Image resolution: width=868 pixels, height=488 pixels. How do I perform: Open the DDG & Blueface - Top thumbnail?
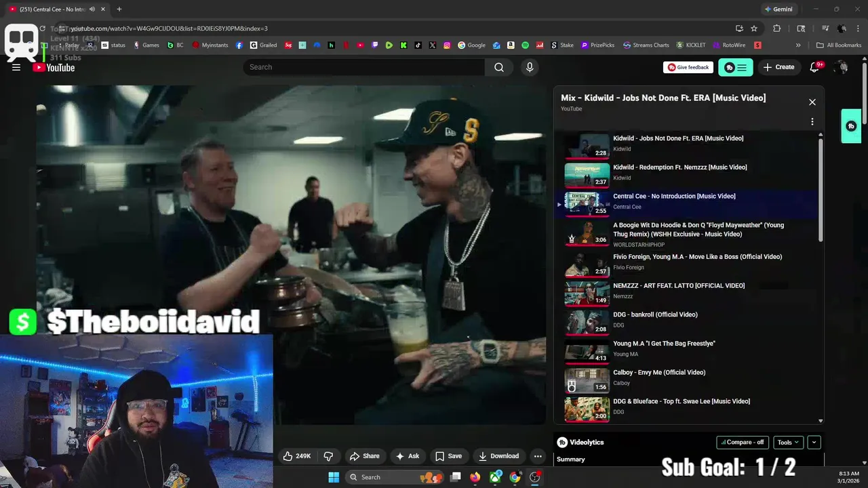(587, 409)
